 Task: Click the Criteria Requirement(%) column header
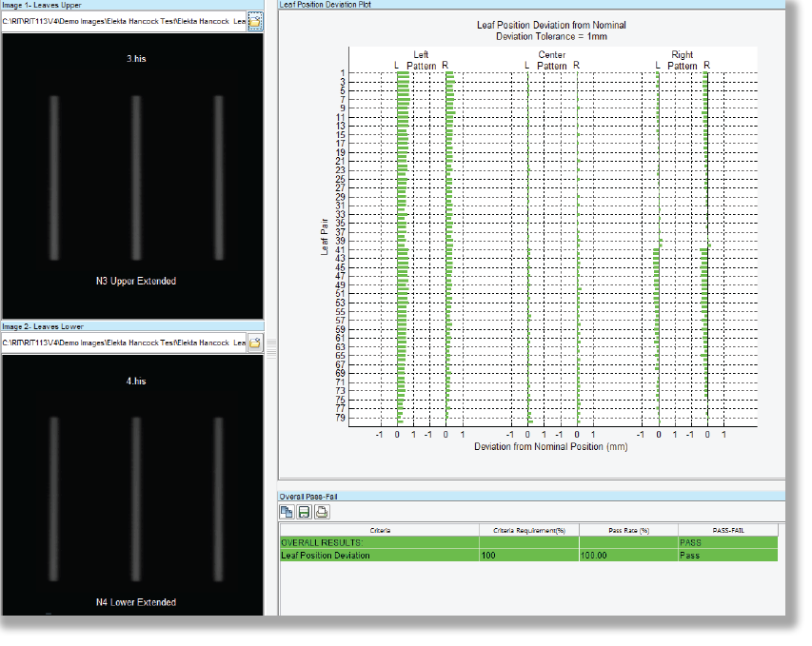(528, 530)
